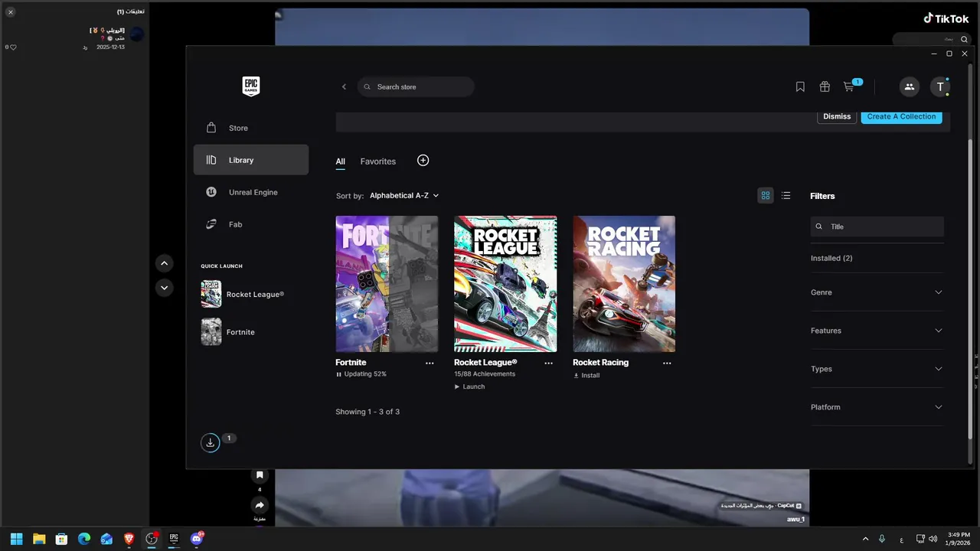Open the Sort by Alphabetical A-Z dropdown

[404, 196]
